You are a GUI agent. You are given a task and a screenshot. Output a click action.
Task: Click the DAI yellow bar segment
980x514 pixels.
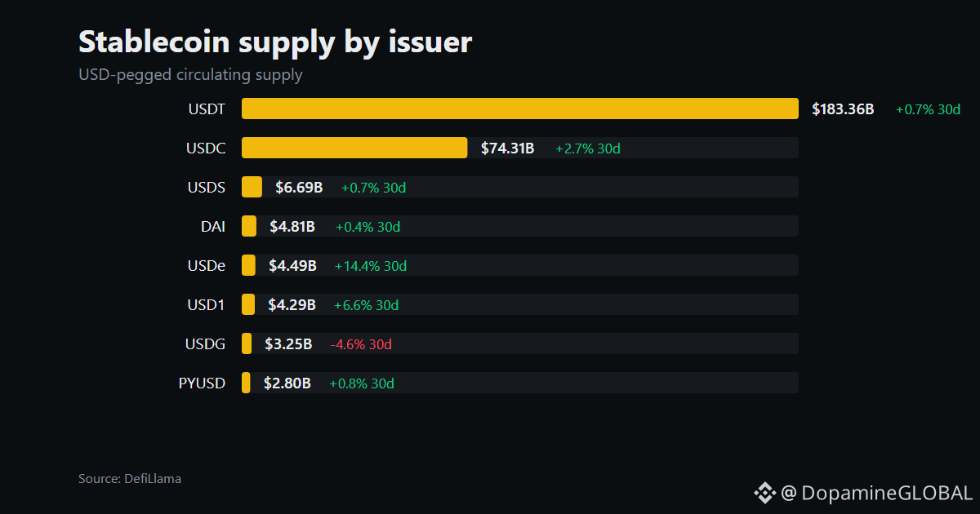(249, 226)
